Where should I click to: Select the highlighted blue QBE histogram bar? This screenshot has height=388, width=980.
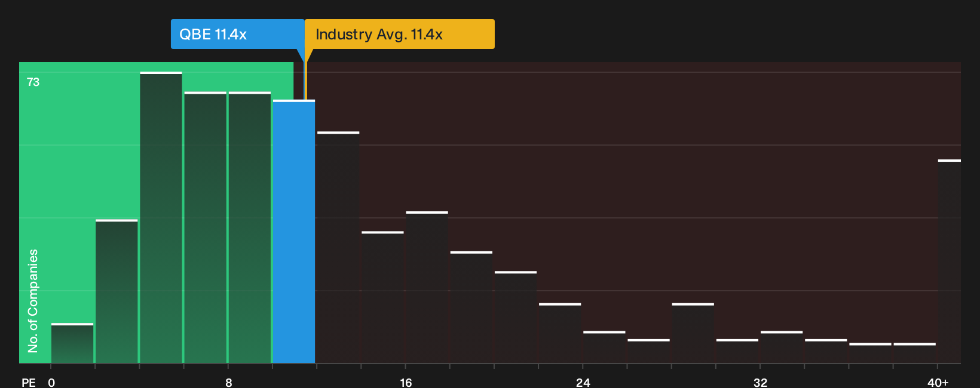[294, 232]
